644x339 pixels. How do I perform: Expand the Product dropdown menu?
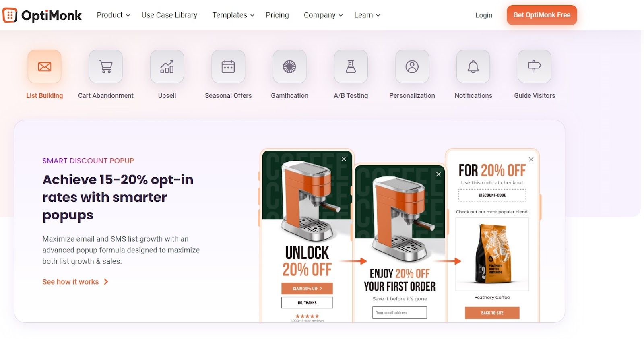[x=114, y=15]
